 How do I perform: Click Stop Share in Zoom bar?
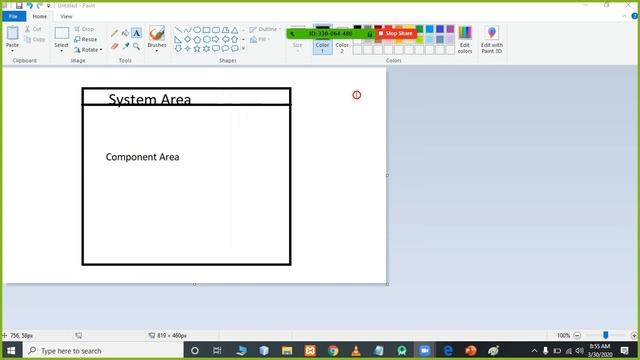coord(396,33)
